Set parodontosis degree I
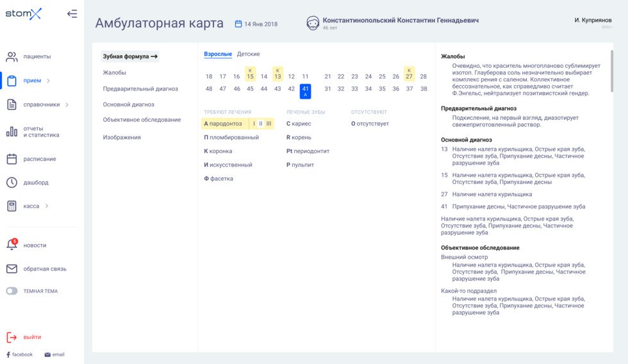The height and width of the screenshot is (364, 628). click(254, 124)
